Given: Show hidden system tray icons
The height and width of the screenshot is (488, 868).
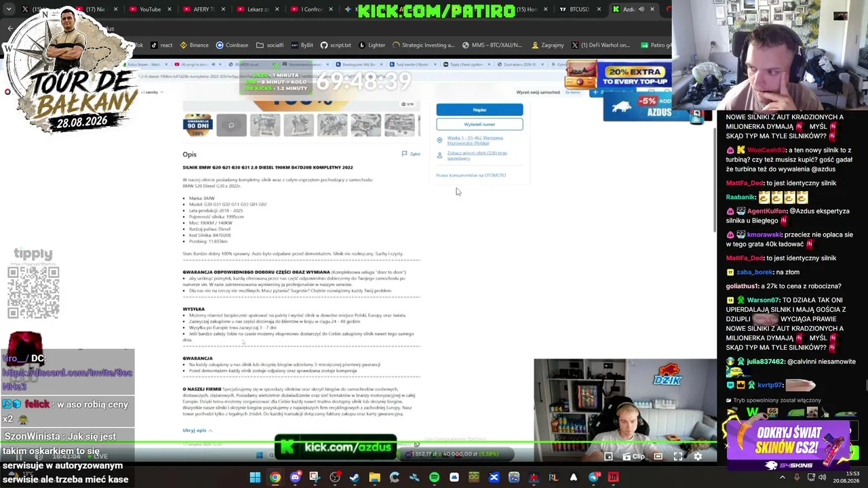Looking at the screenshot, I should [x=782, y=477].
